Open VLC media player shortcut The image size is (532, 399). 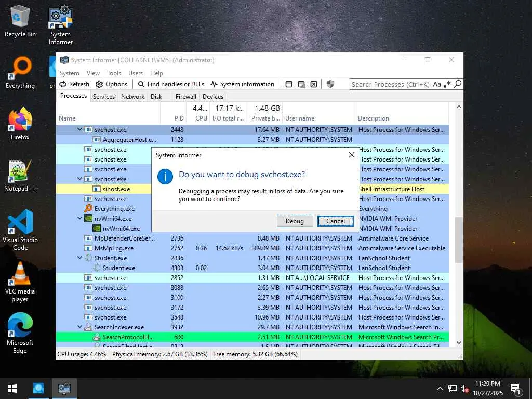20,282
